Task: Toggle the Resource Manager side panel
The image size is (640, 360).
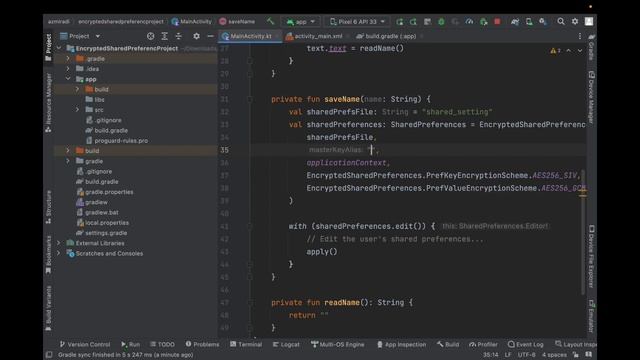Action: (49, 103)
